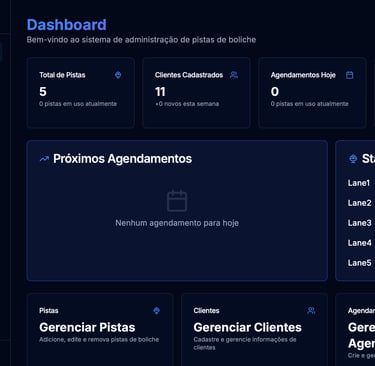Click the small Clientes label above Gerenciar Clientes

[206, 311]
